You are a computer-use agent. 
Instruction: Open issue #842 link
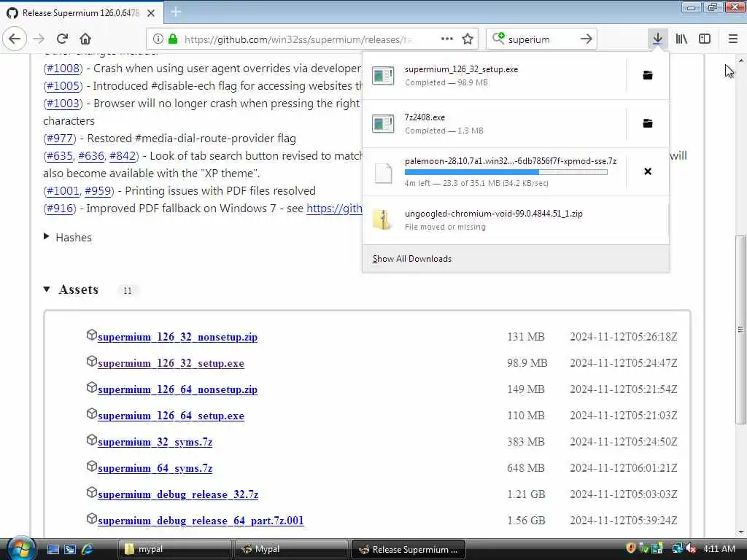[123, 156]
